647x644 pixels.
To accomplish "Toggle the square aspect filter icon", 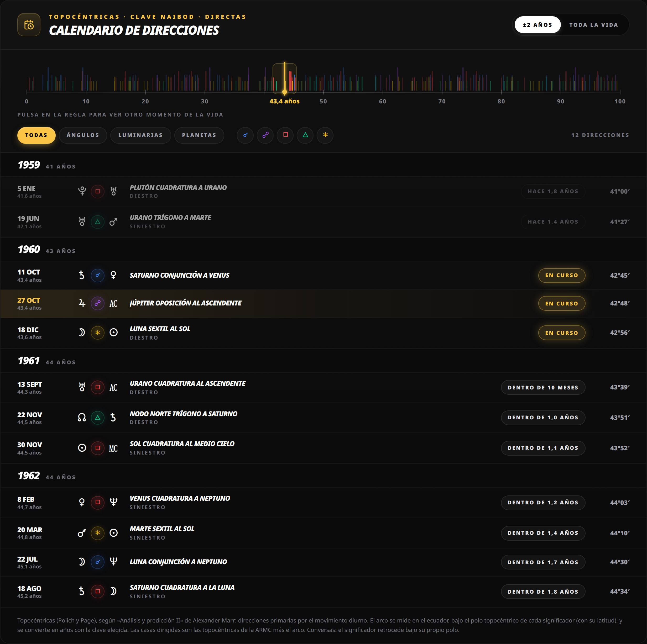I will pyautogui.click(x=285, y=135).
